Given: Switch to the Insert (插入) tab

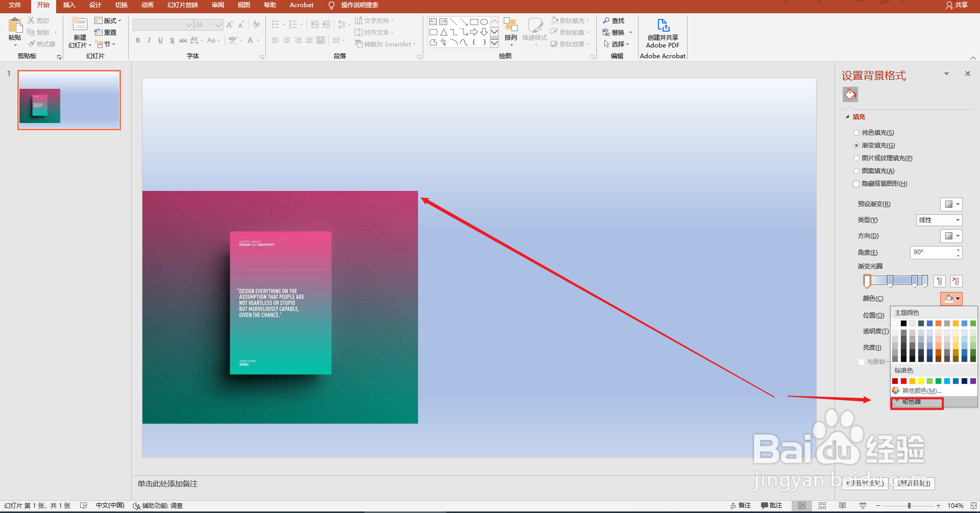Looking at the screenshot, I should point(69,5).
